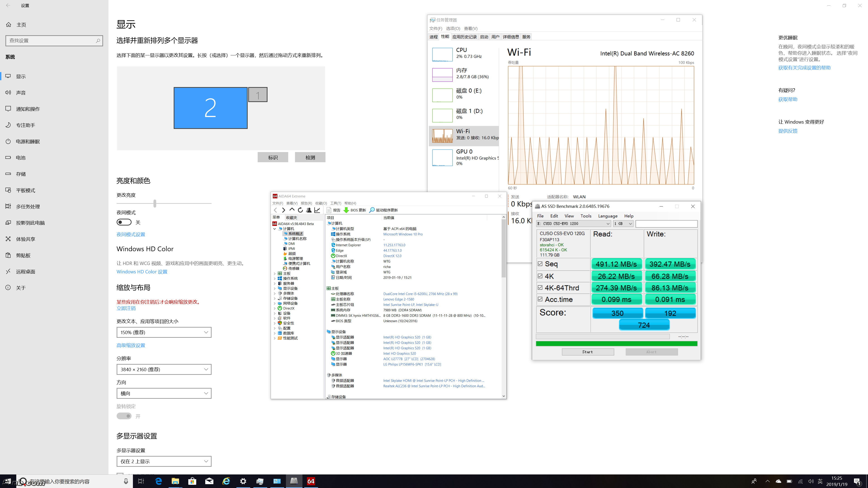Click AIDA64 forward navigation arrow

click(x=283, y=210)
